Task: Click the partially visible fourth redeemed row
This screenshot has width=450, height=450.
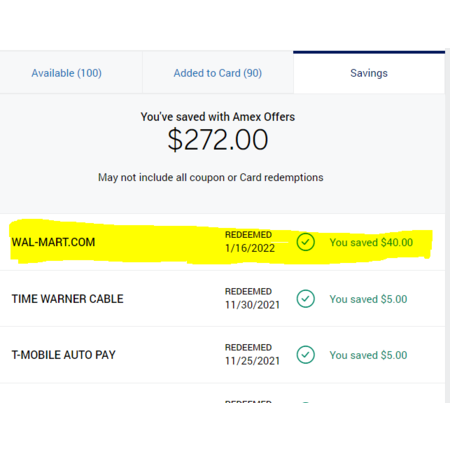Action: pyautogui.click(x=222, y=393)
